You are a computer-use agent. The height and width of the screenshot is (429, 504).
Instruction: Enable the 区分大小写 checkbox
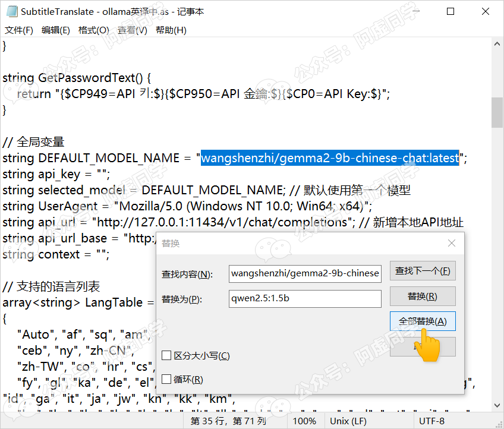point(167,355)
